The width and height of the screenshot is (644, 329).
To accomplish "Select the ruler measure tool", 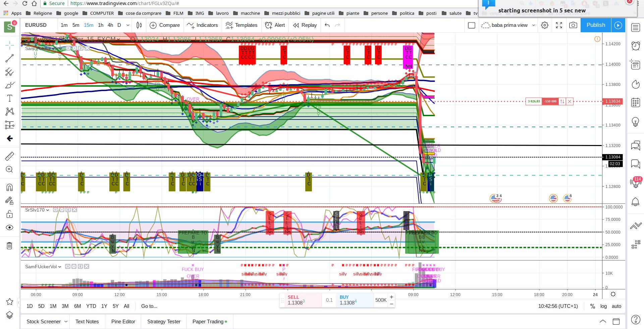I will point(10,156).
